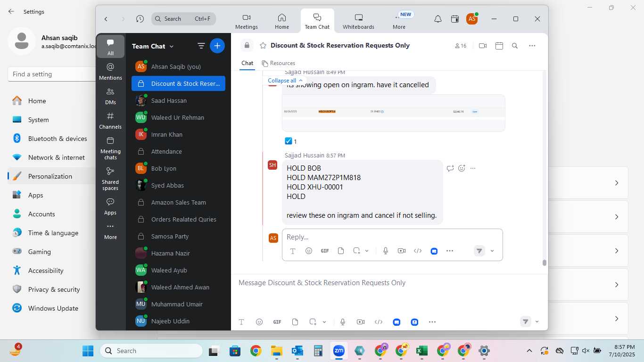This screenshot has height=362, width=644.
Task: Open channel header more options ellipsis
Action: tap(532, 46)
